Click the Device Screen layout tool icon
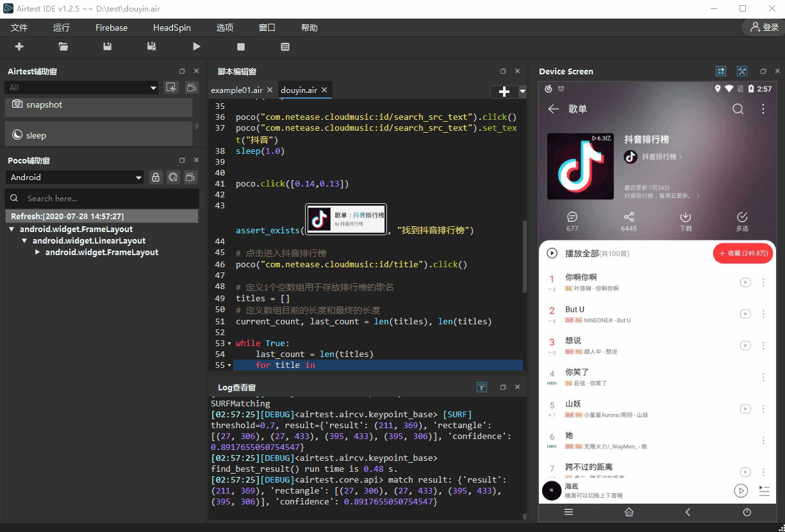 coord(721,71)
